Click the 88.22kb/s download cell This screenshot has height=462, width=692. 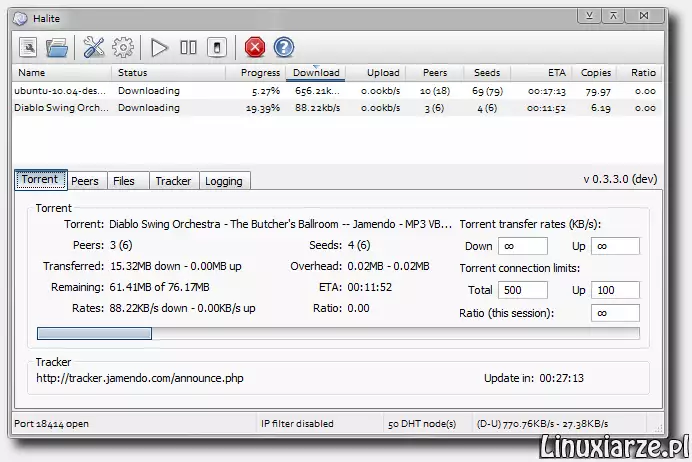(x=317, y=108)
